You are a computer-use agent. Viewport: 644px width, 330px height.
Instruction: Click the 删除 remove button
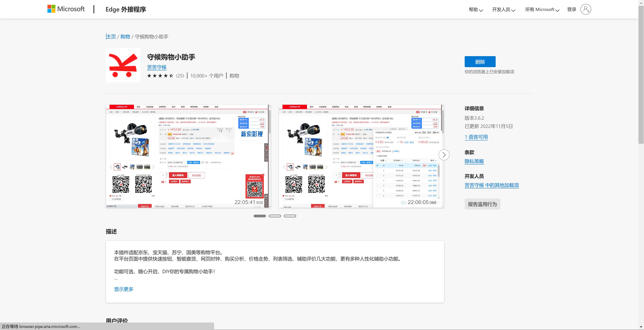tap(480, 62)
